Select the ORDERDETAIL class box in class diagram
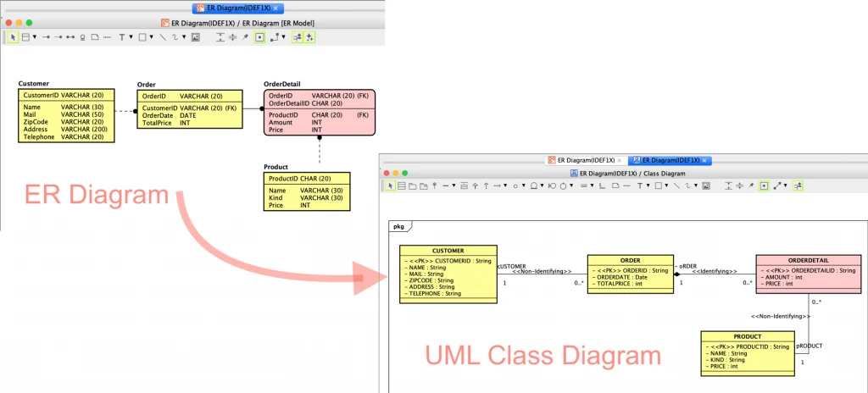The height and width of the screenshot is (393, 868). pyautogui.click(x=808, y=273)
